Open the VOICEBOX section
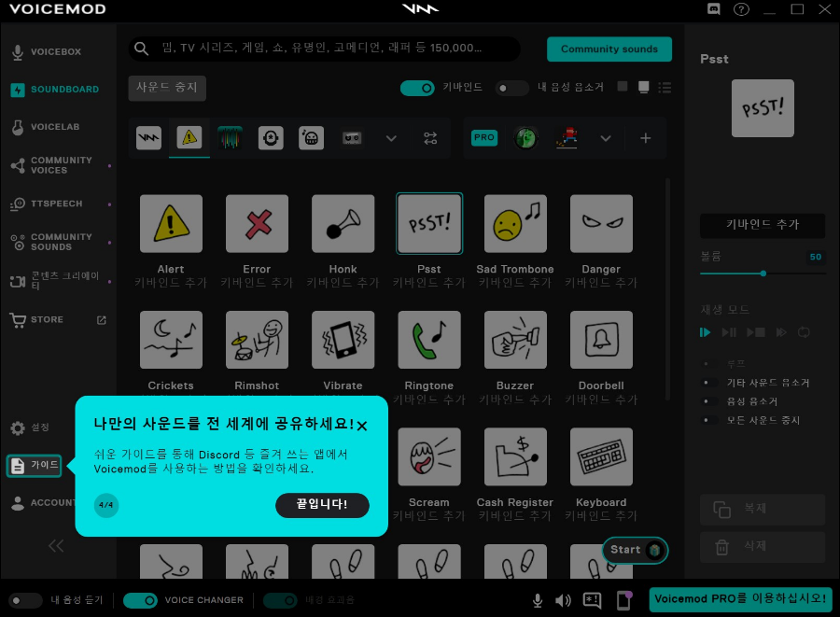The width and height of the screenshot is (840, 617). [58, 52]
